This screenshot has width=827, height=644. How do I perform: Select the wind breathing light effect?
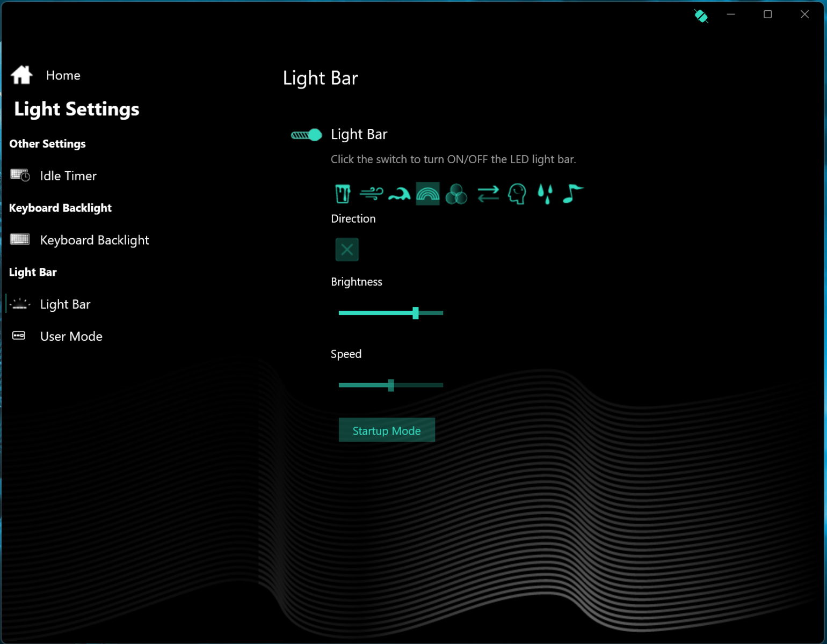coord(371,194)
